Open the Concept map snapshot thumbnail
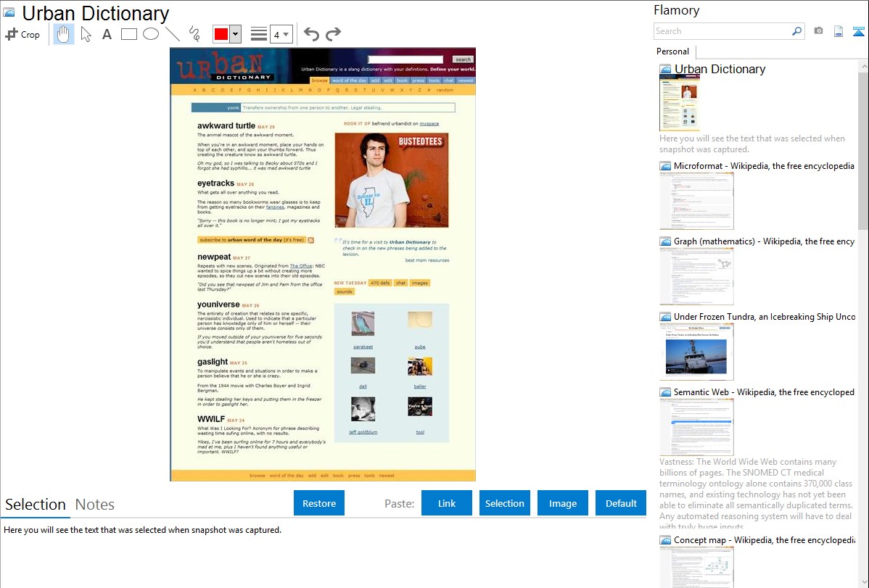Viewport: 869px width, 588px height. (696, 567)
